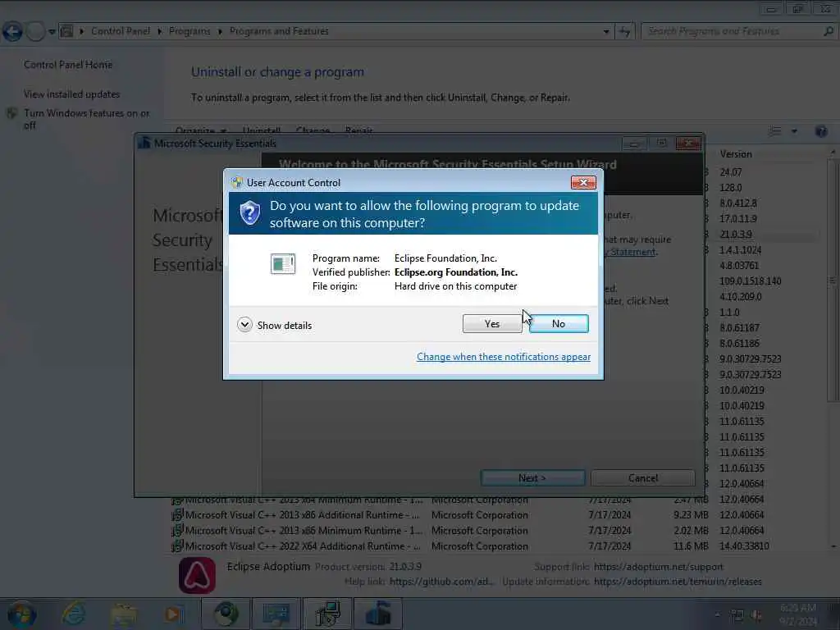Open Turn Windows features on or off
The height and width of the screenshot is (630, 840).
(87, 119)
